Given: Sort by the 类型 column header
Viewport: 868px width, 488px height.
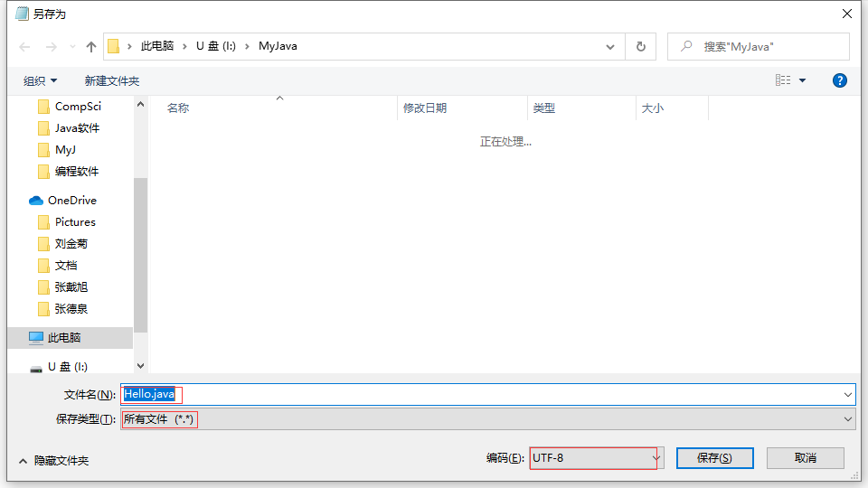Looking at the screenshot, I should coord(544,108).
